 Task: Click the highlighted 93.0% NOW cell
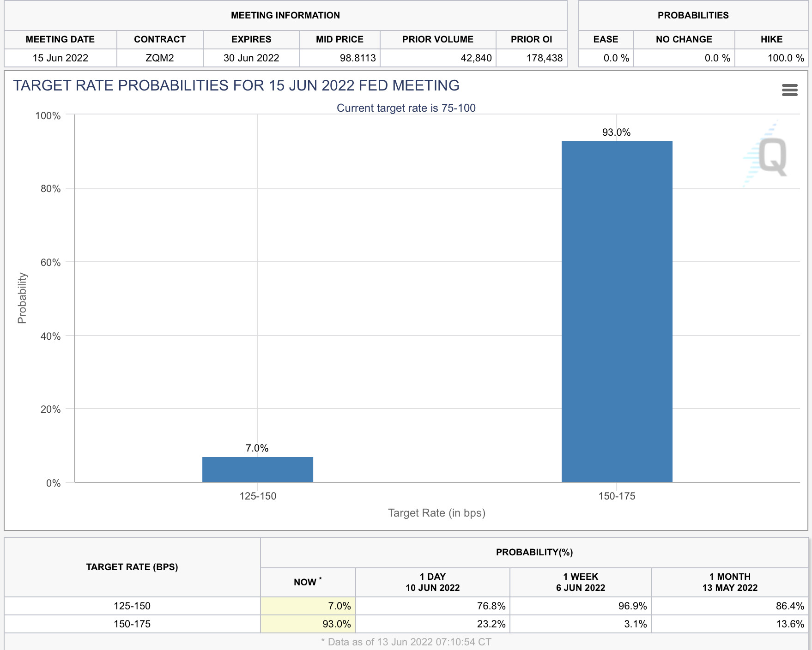point(308,624)
